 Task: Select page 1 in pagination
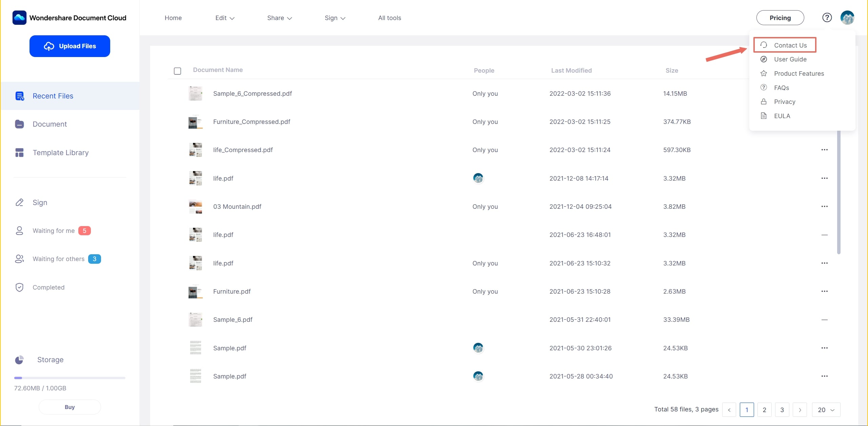pos(747,410)
